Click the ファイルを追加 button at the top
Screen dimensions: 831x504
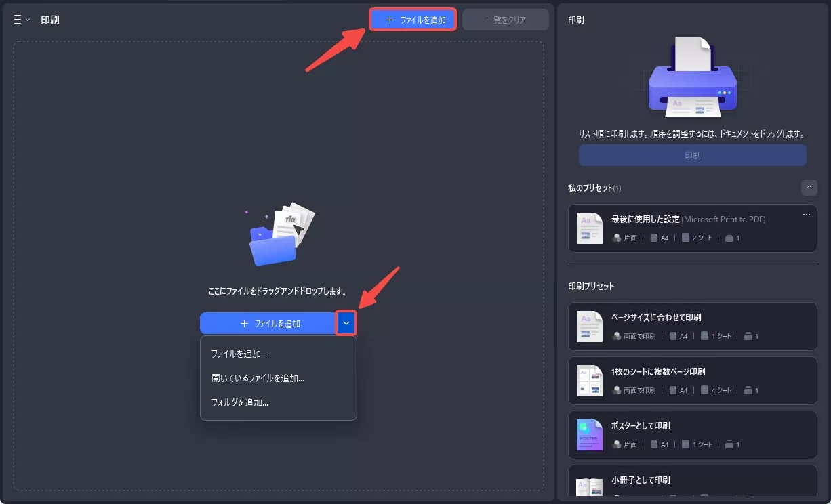412,19
